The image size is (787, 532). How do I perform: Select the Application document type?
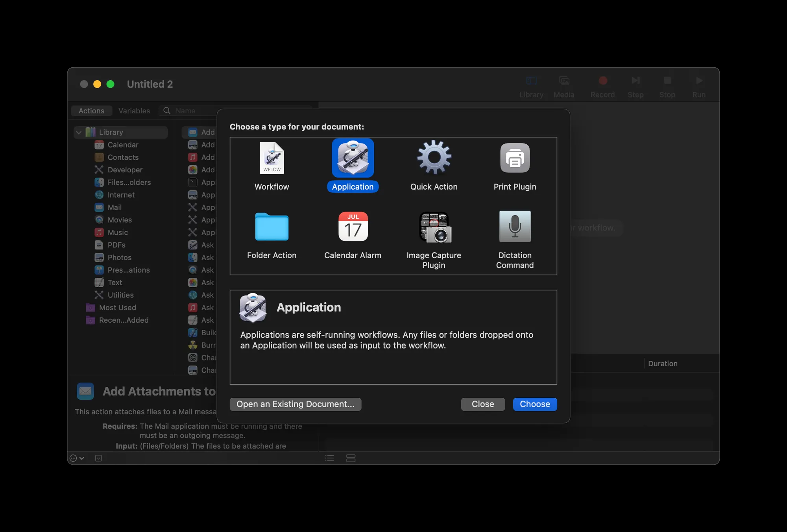tap(353, 158)
